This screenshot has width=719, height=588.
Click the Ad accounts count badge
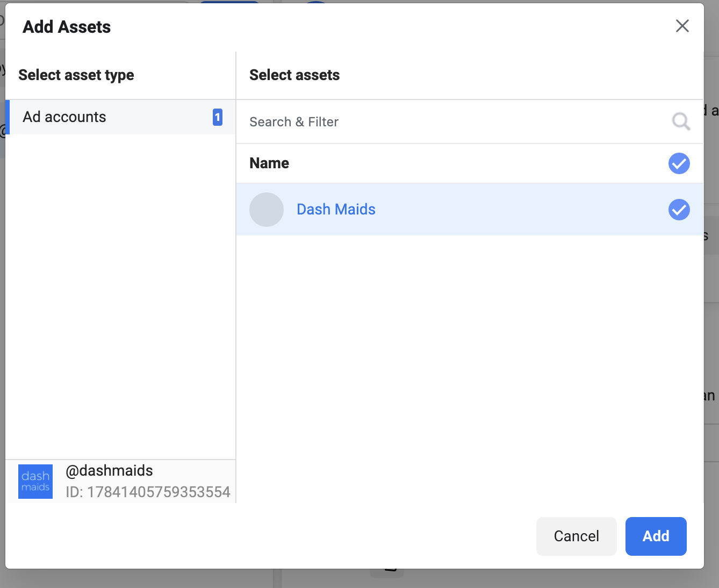[x=217, y=117]
